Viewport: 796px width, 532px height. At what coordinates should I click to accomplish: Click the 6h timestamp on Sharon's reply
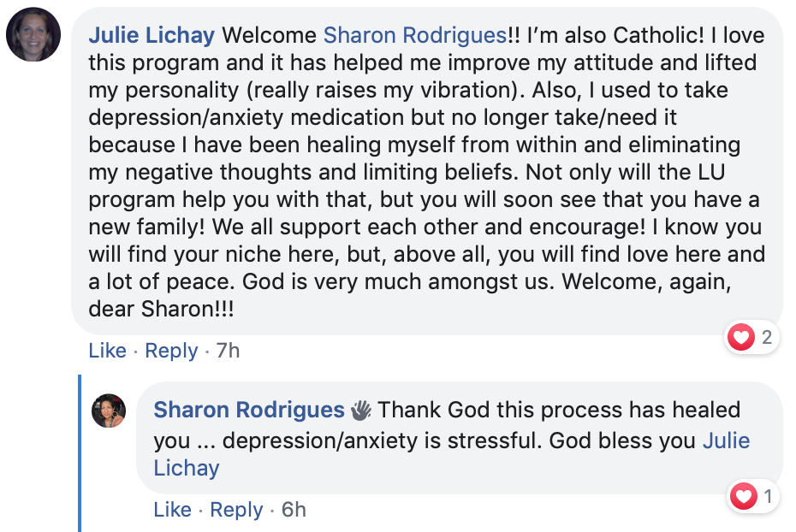(293, 510)
